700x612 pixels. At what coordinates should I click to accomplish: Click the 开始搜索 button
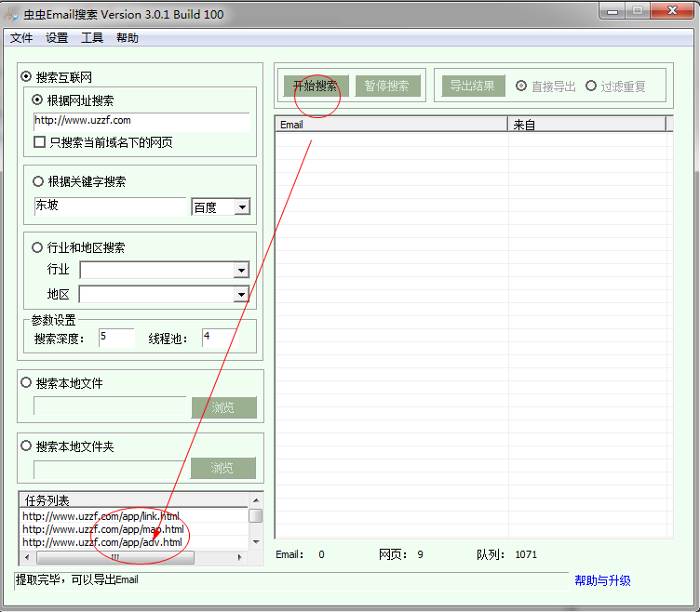click(x=316, y=86)
